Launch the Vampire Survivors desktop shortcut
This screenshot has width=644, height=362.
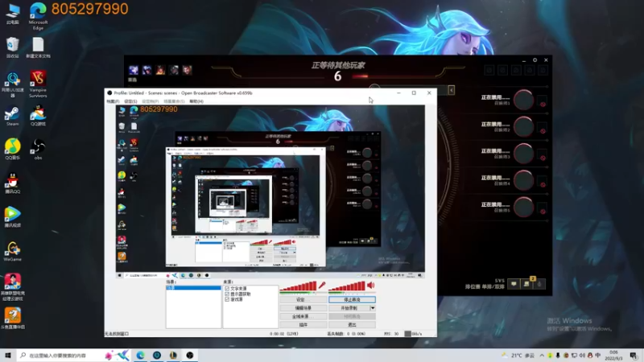coord(38,84)
